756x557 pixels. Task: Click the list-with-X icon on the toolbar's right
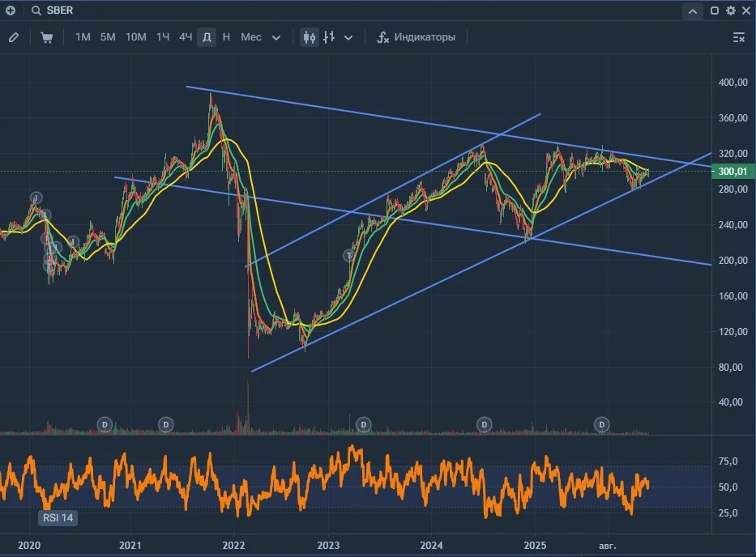coord(739,37)
